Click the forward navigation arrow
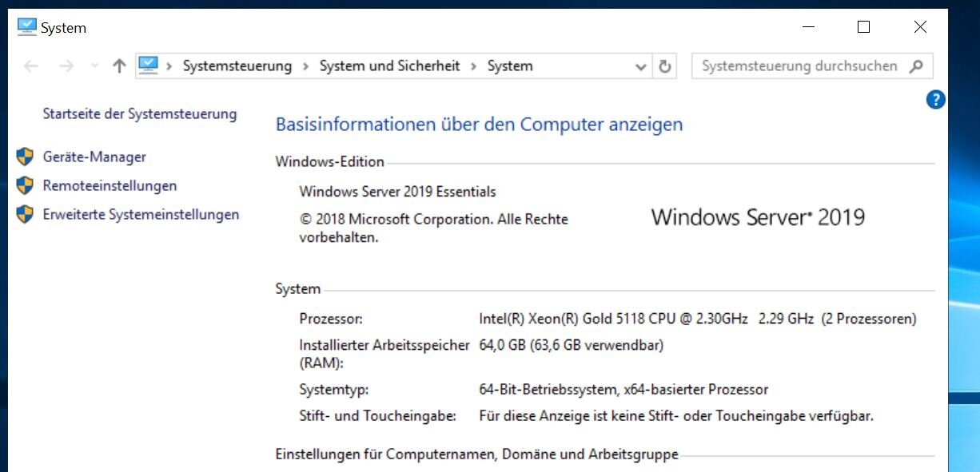 [x=66, y=66]
